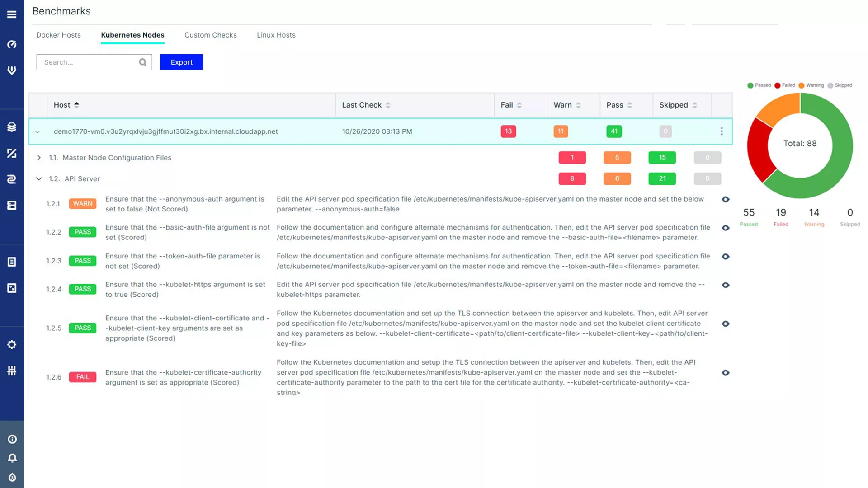868x488 pixels.
Task: Sort by Pass column arrows
Action: (x=630, y=105)
